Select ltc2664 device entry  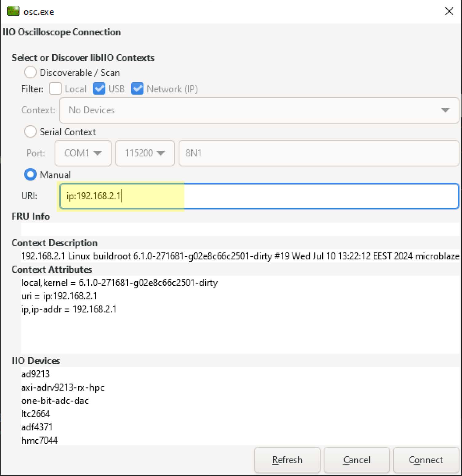click(x=35, y=414)
